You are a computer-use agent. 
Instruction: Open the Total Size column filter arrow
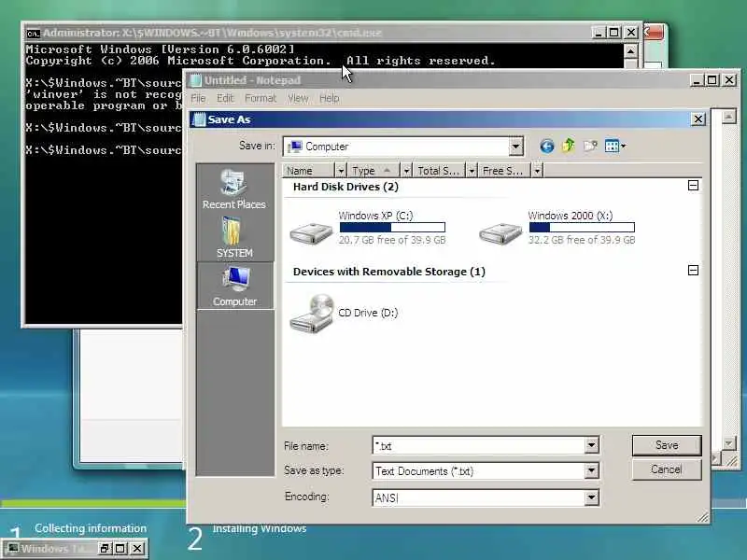coord(472,171)
